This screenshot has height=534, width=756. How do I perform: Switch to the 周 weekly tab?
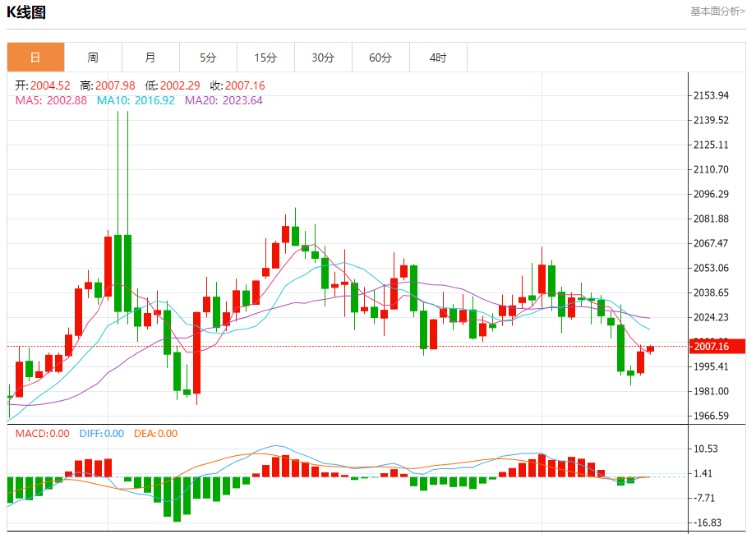coord(93,58)
